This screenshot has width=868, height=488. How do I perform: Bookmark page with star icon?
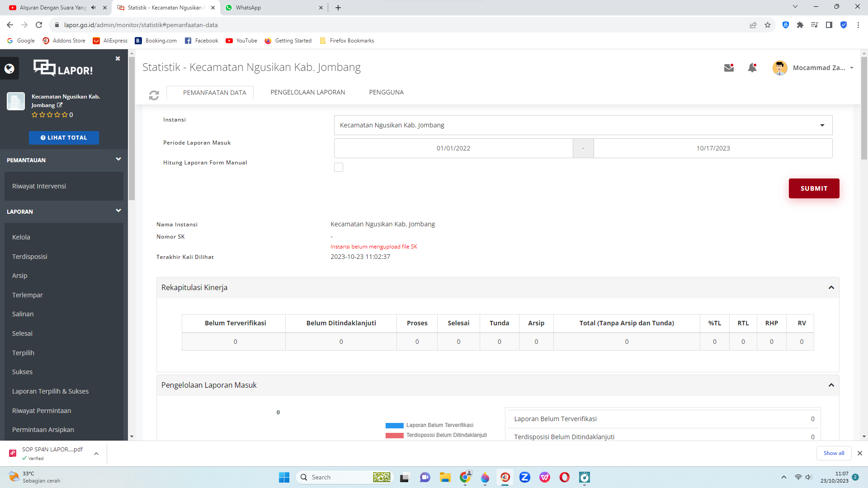[x=767, y=25]
